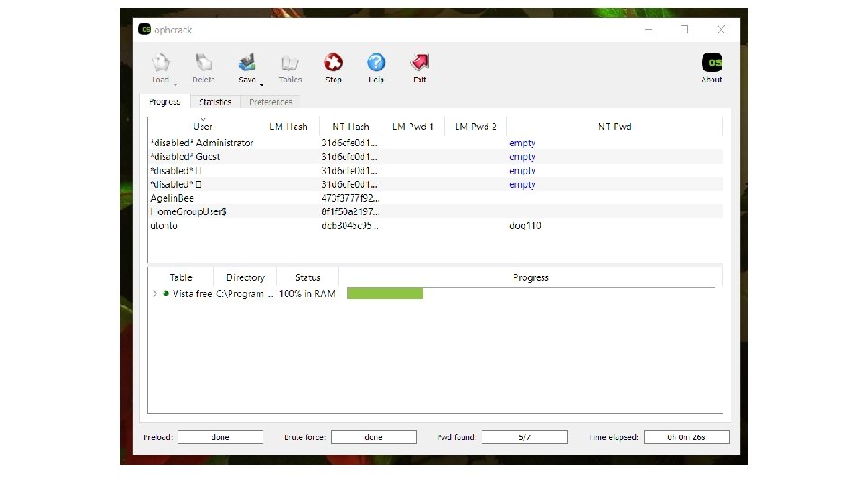Click the LM Pwd 1 column header

tap(413, 127)
